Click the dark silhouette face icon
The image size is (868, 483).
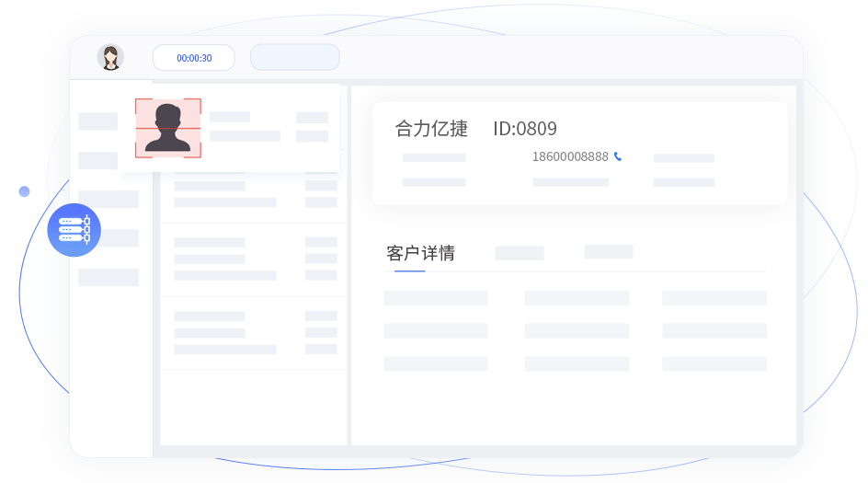(x=167, y=128)
